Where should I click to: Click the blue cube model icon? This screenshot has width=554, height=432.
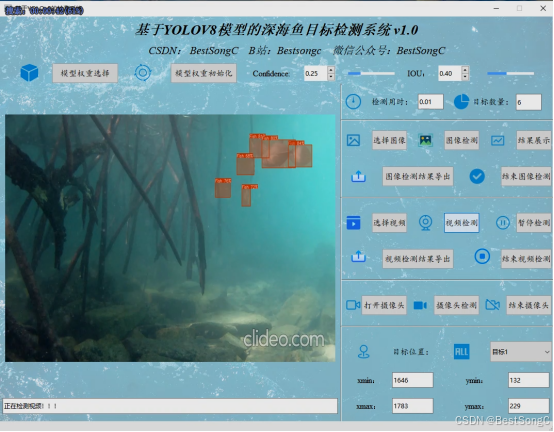pos(29,73)
